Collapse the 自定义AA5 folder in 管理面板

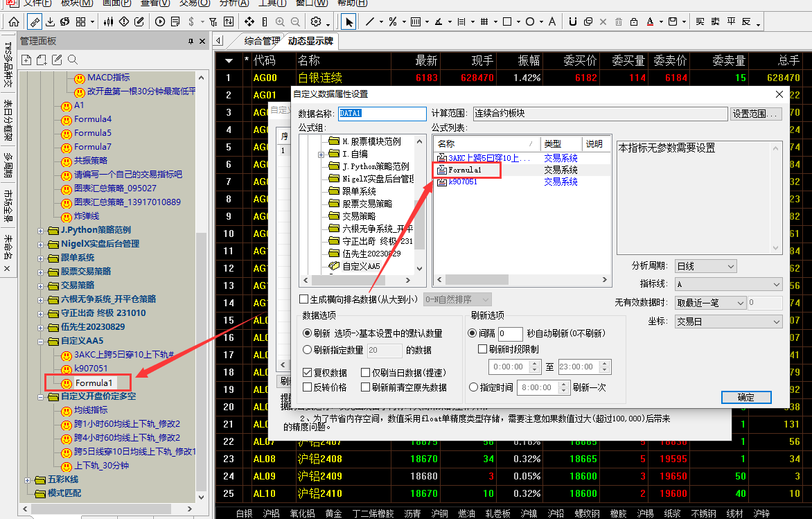coord(40,342)
